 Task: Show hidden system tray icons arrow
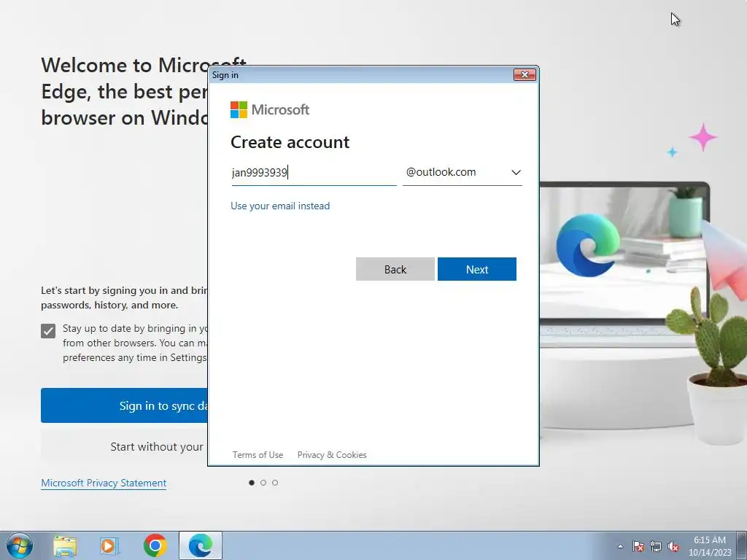pyautogui.click(x=620, y=546)
